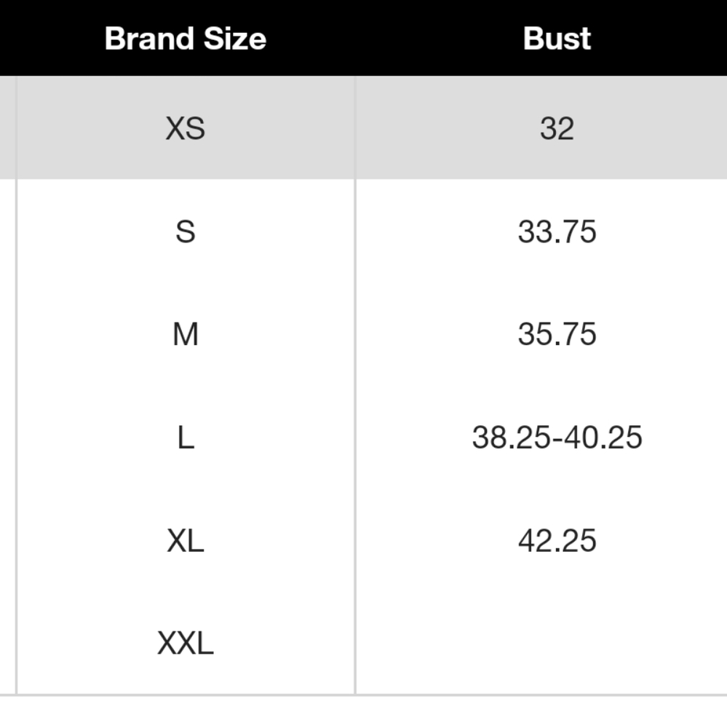Click the empty bust cell for XXL
This screenshot has width=727, height=728.
541,643
